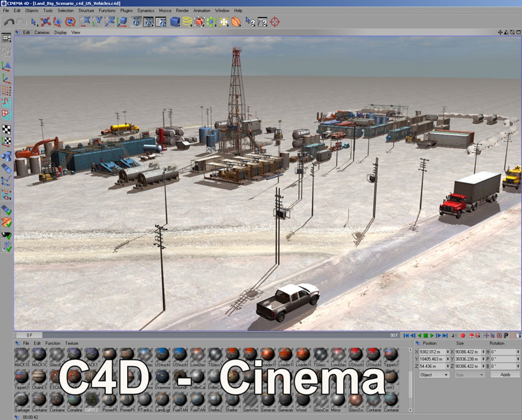
Task: Play the animation forward
Action: pos(432,335)
